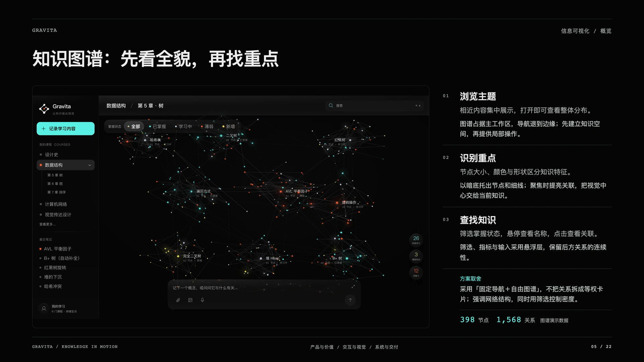Click the search magnifier icon
This screenshot has width=644, height=362.
(x=331, y=106)
